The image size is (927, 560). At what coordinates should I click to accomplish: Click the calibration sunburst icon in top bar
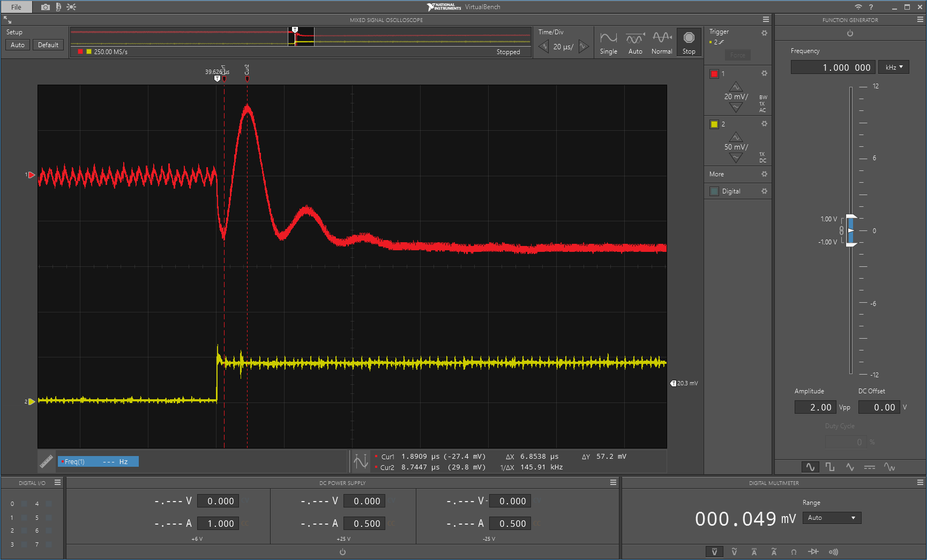tap(71, 7)
